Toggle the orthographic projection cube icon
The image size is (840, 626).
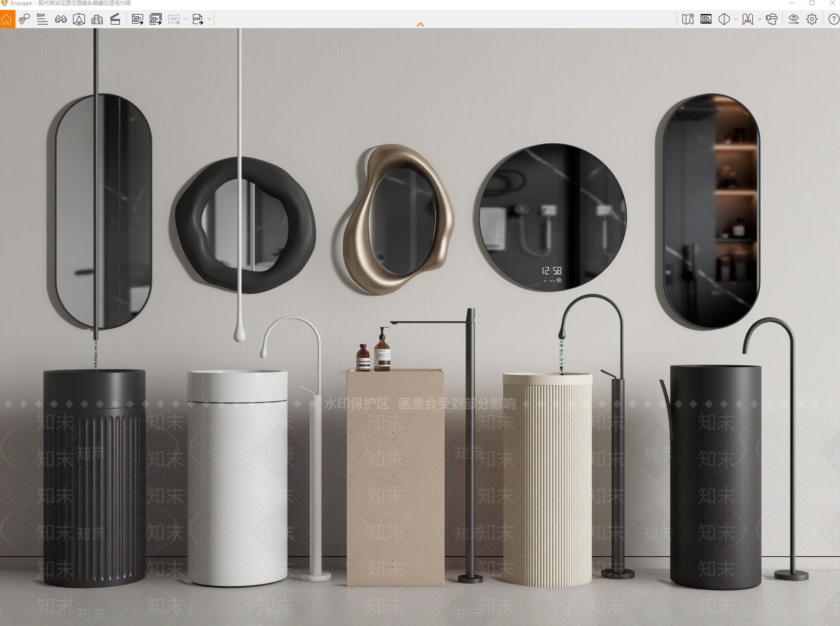(x=724, y=19)
